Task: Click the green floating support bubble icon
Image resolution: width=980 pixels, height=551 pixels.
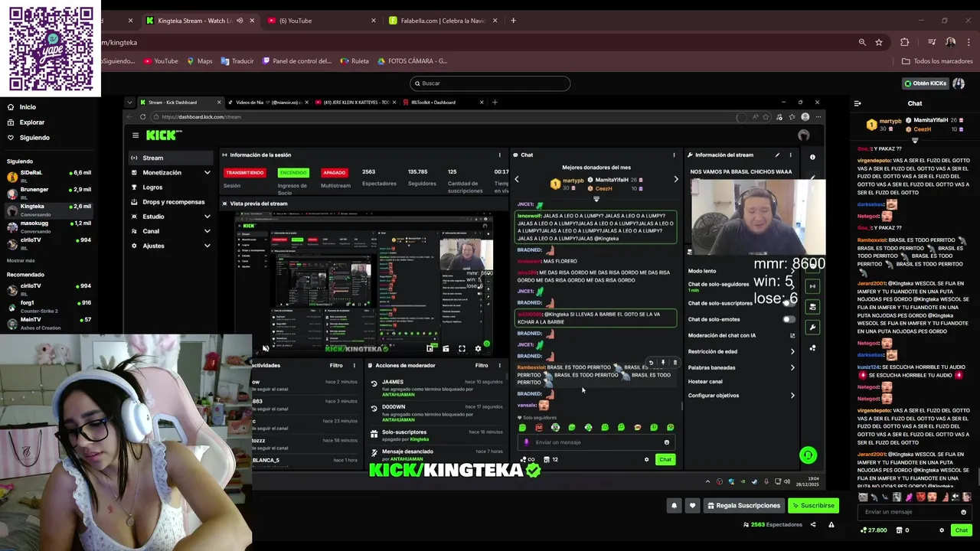Action: pos(808,455)
